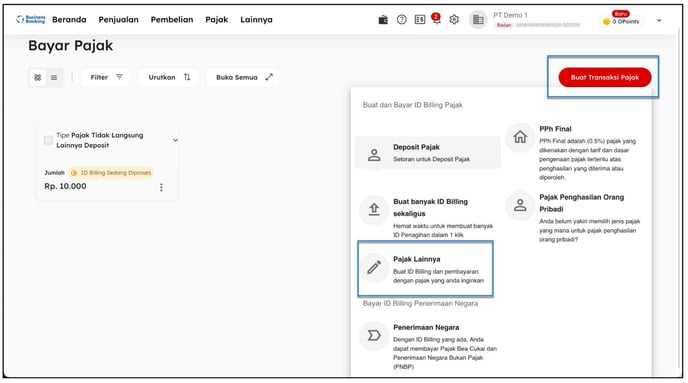Click Buka Semua expand button

(x=243, y=77)
